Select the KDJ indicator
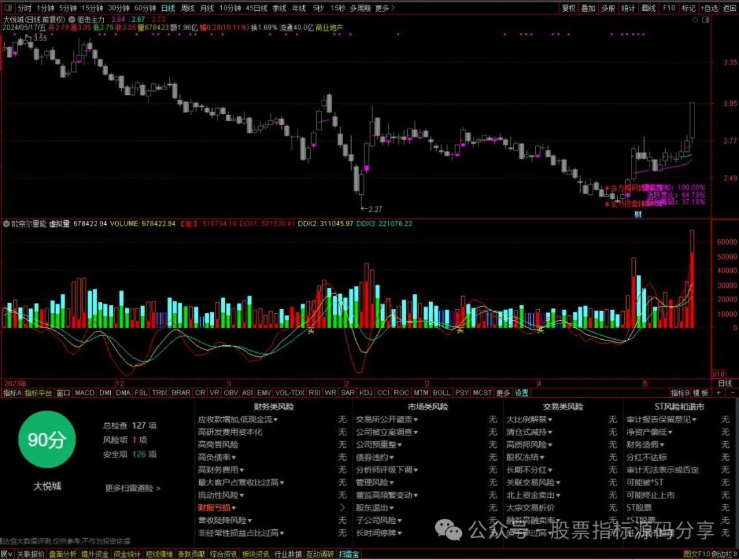This screenshot has height=560, width=739. coord(365,392)
